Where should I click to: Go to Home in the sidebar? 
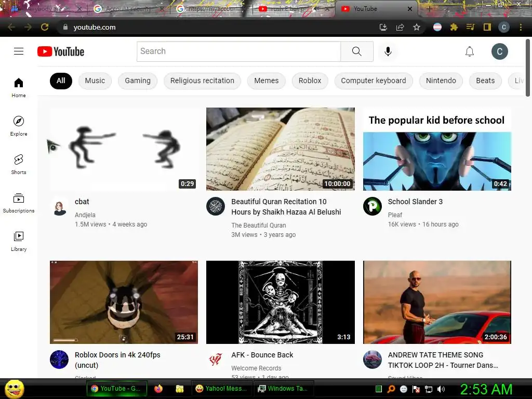(x=19, y=87)
